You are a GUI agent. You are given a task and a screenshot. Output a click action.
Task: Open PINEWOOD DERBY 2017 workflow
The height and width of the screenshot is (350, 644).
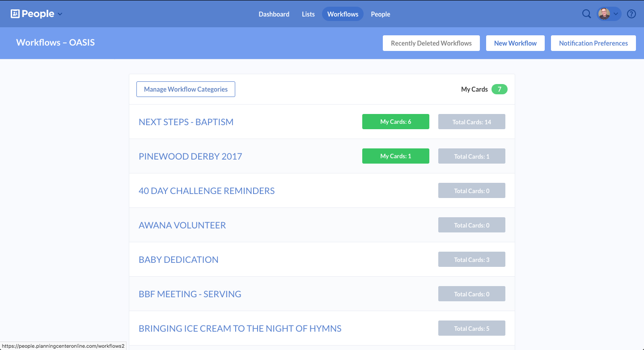click(190, 156)
